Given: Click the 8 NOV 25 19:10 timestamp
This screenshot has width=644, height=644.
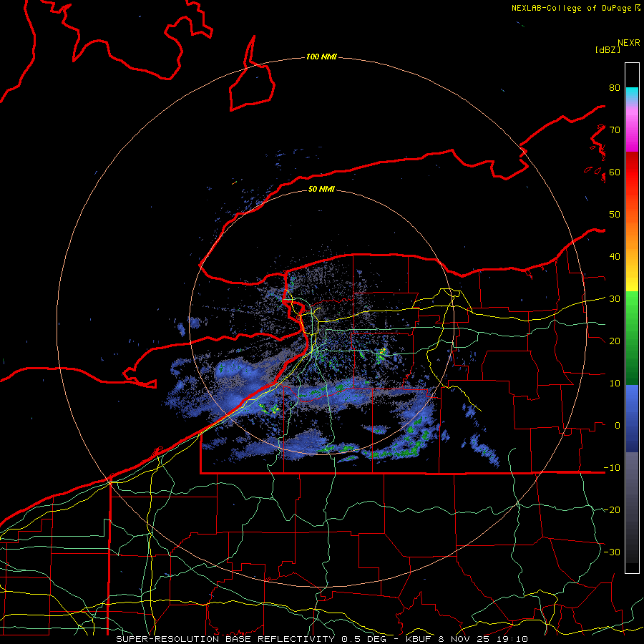Looking at the screenshot, I should [484, 639].
